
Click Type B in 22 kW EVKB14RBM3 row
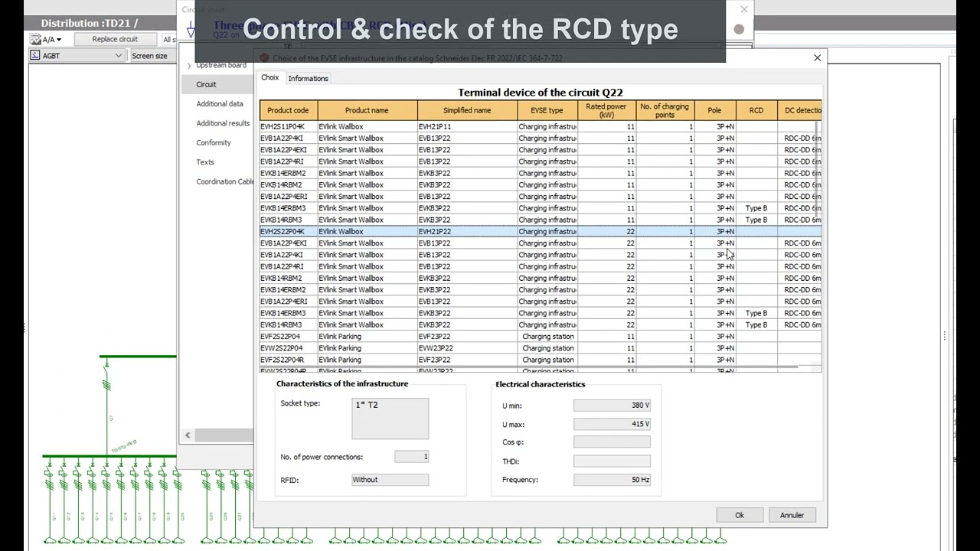756,324
